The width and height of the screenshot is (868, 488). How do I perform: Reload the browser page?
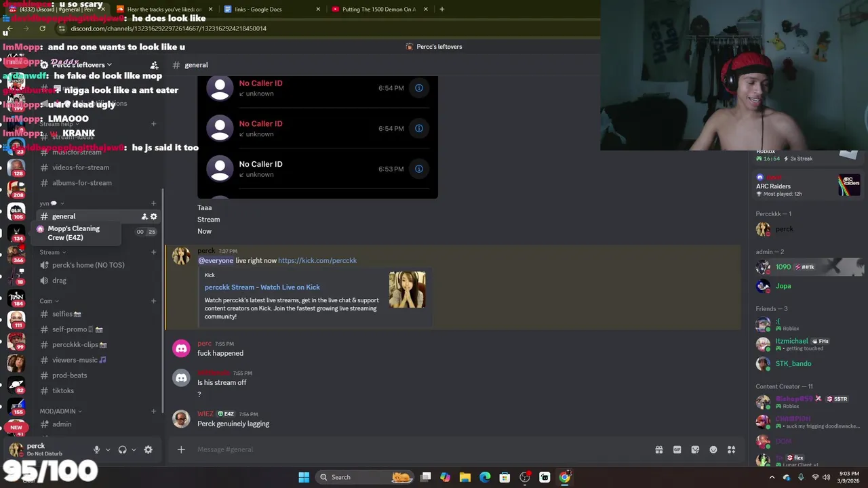(x=42, y=28)
